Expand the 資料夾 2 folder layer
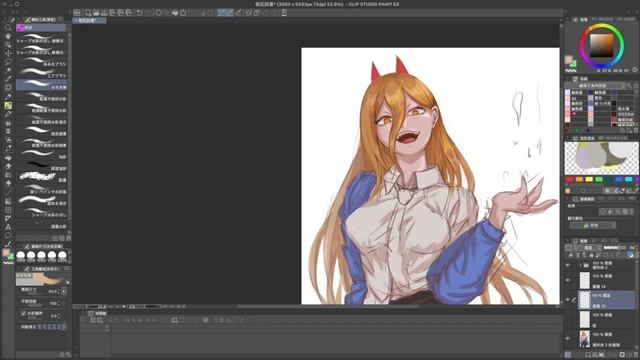 click(x=580, y=265)
